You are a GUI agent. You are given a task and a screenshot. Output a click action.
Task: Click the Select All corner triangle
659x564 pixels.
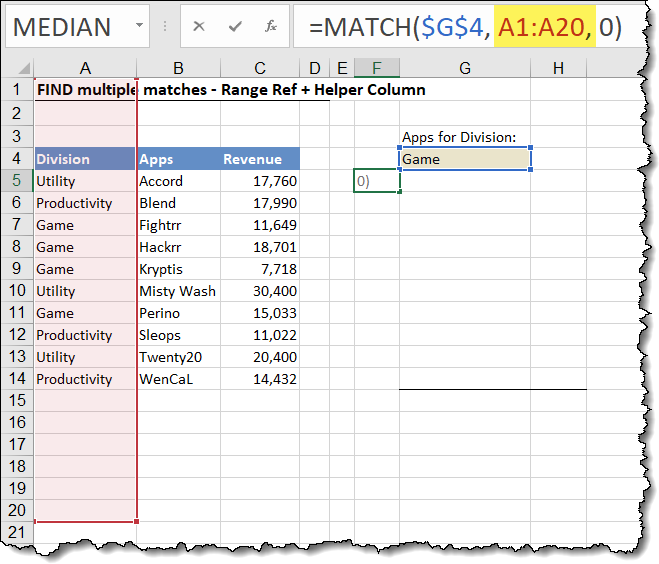19,68
